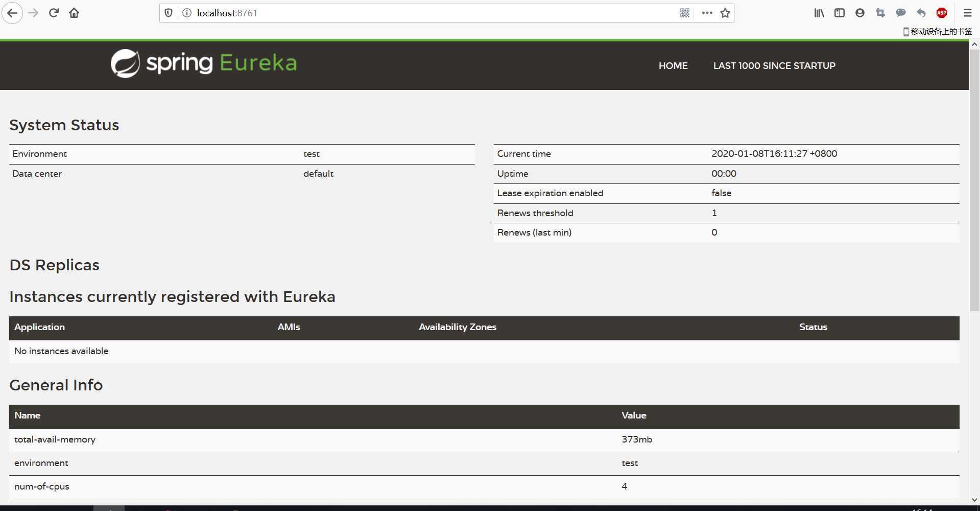Select the 'Current time' label

coord(524,154)
